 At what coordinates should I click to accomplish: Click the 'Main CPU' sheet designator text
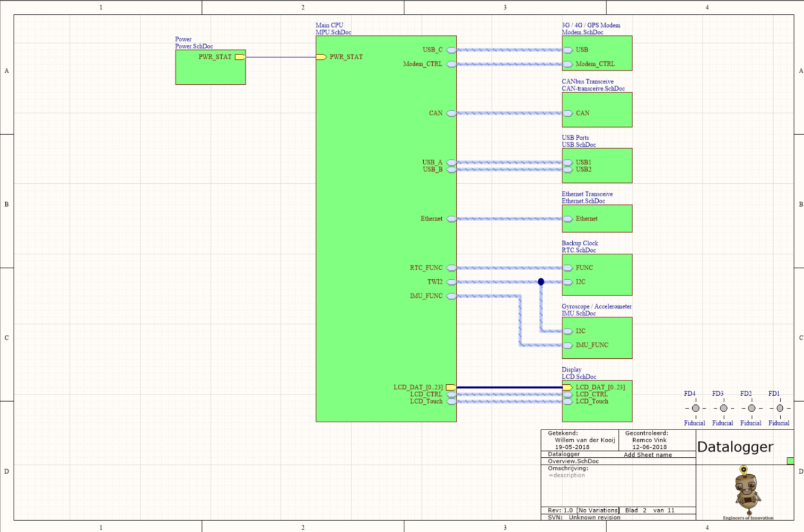[x=329, y=25]
